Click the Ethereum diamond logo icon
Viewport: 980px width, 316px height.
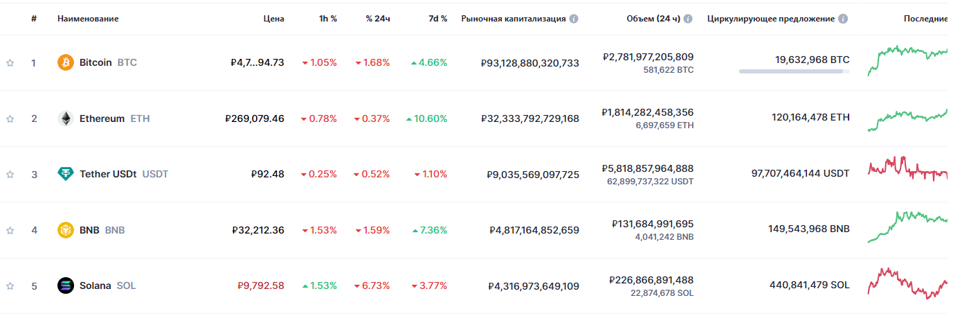click(x=66, y=119)
